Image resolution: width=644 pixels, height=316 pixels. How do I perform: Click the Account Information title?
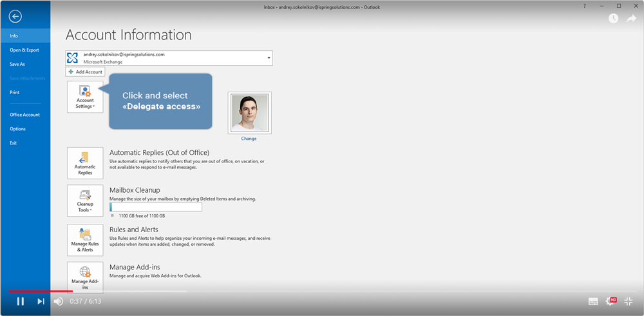click(x=129, y=35)
